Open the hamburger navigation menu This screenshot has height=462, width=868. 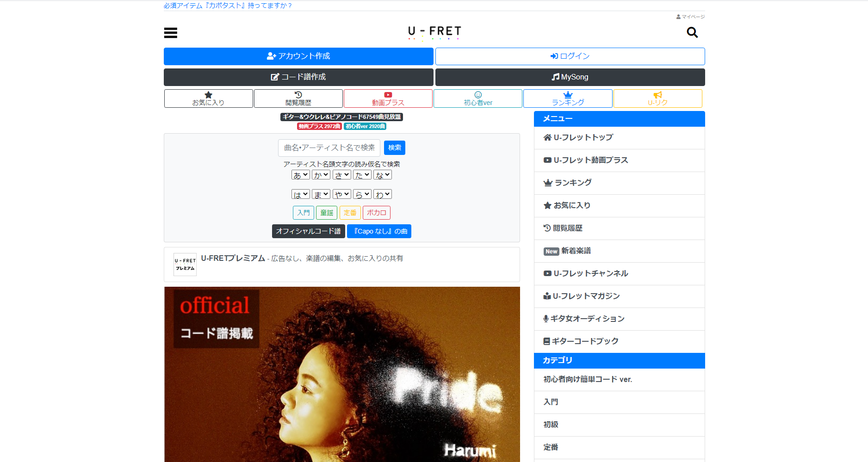pos(170,33)
